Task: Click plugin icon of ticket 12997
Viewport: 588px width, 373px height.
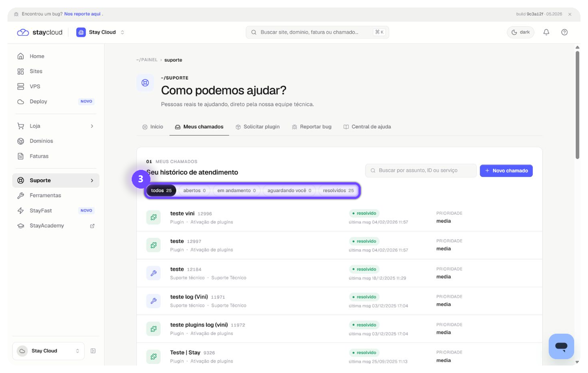Action: [153, 245]
